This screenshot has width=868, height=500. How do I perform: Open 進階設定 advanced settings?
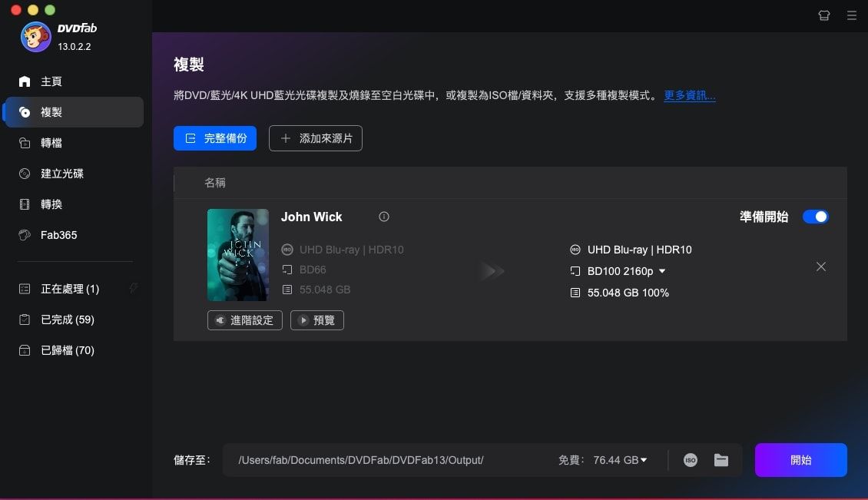click(x=245, y=320)
